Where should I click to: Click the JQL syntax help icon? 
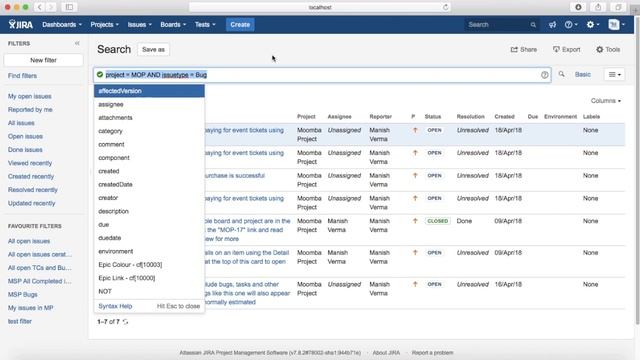[544, 75]
